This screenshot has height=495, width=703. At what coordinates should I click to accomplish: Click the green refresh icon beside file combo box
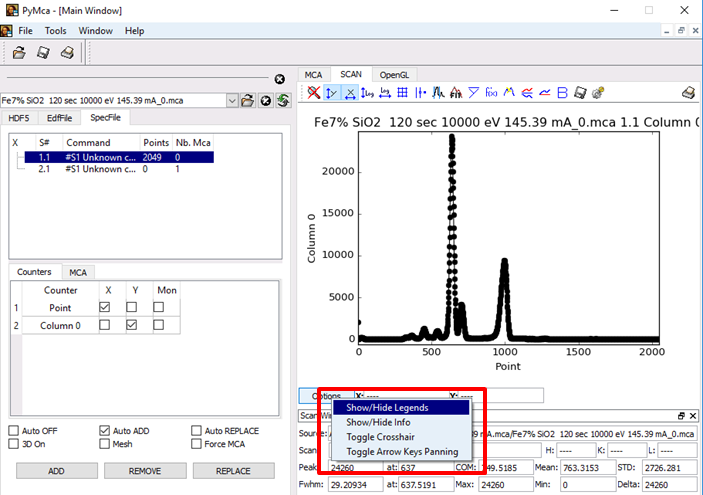tap(283, 100)
